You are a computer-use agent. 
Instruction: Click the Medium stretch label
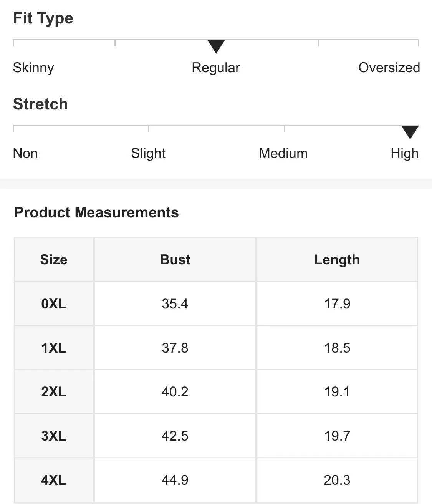283,153
